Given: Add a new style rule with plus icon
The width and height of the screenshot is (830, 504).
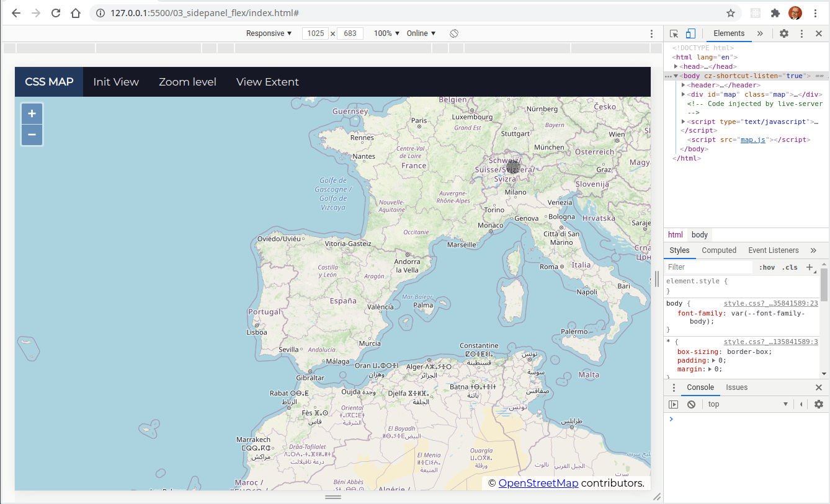Looking at the screenshot, I should (x=809, y=267).
